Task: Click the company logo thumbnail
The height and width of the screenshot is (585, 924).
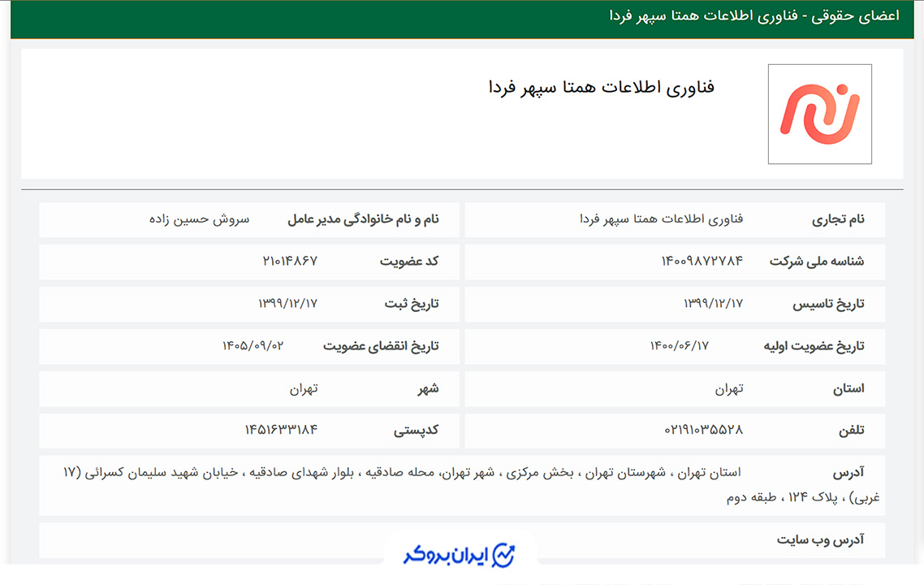Action: point(820,114)
